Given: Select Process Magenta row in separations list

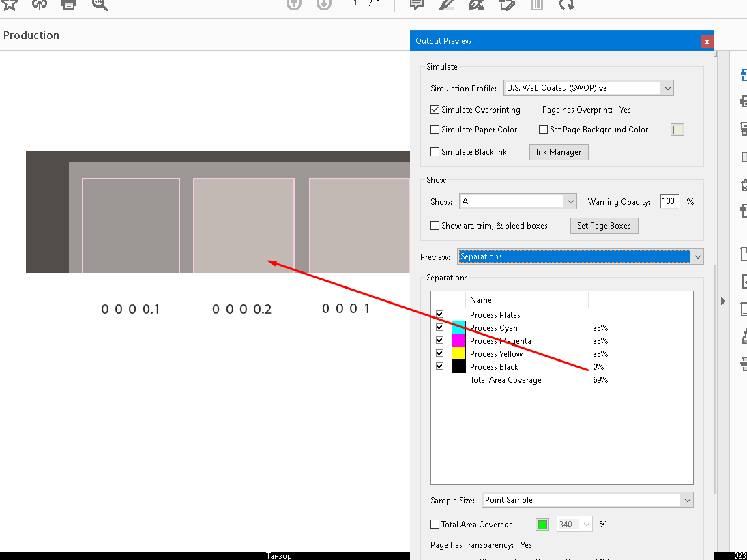Looking at the screenshot, I should (x=500, y=341).
